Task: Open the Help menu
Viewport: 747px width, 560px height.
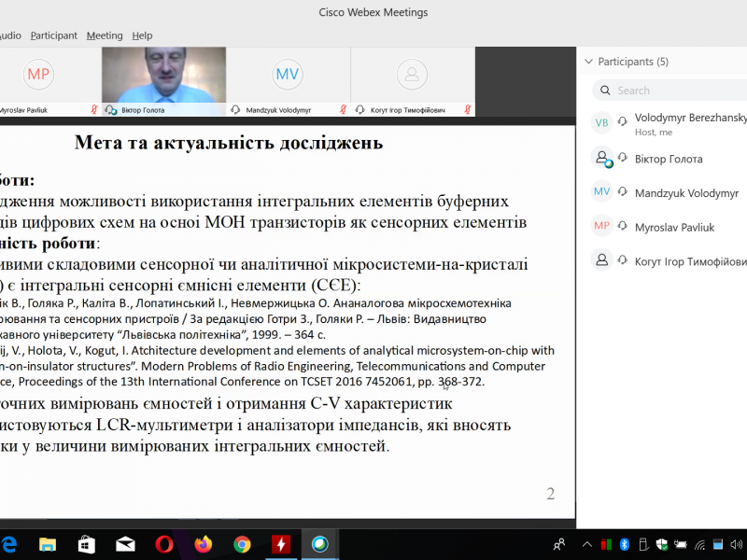Action: 142,35
